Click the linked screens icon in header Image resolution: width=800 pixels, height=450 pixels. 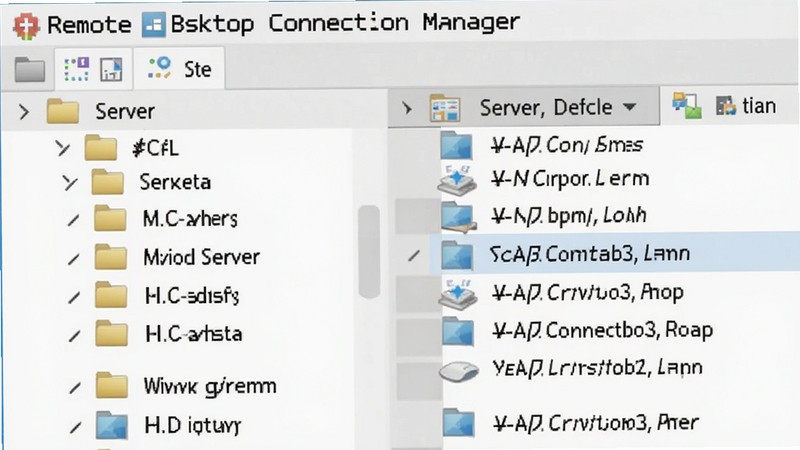(686, 106)
